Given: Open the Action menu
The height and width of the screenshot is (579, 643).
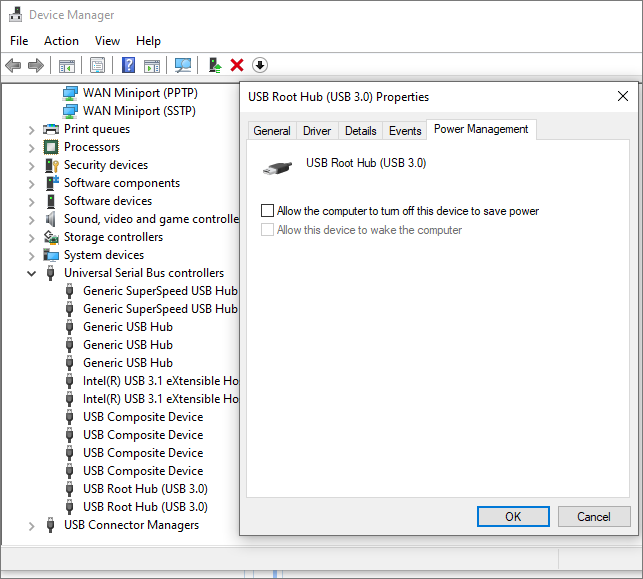Looking at the screenshot, I should [61, 41].
